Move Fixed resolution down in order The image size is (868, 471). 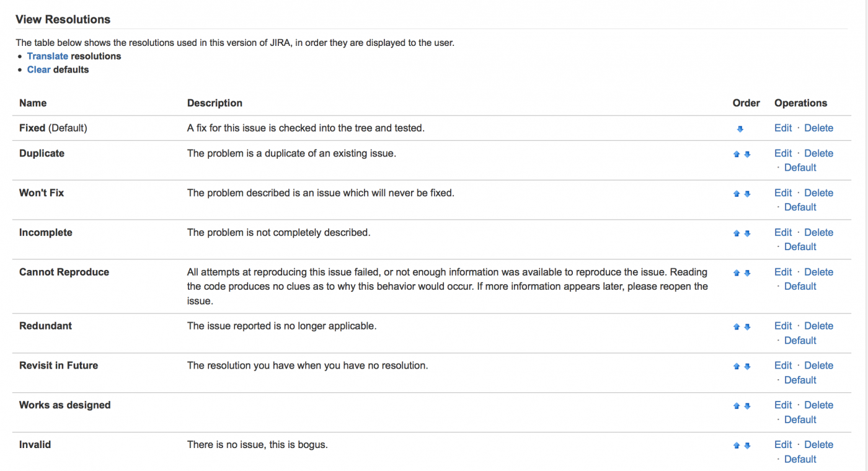pyautogui.click(x=740, y=129)
